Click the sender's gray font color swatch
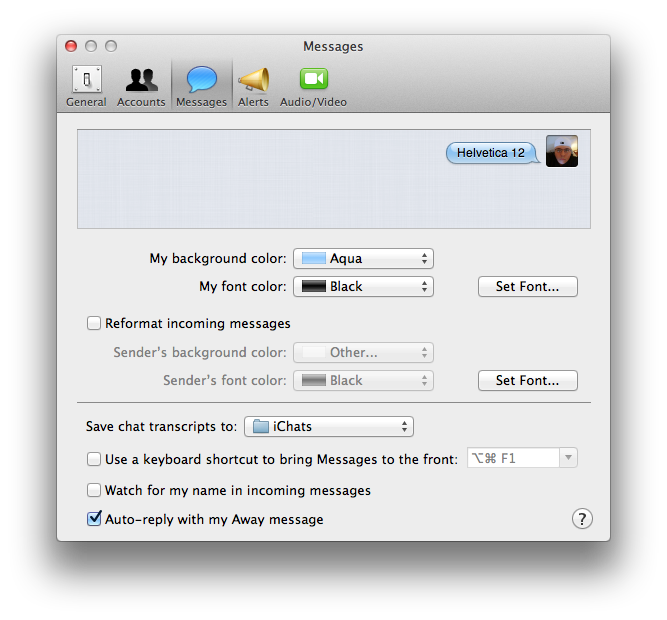The image size is (667, 620). coord(314,381)
